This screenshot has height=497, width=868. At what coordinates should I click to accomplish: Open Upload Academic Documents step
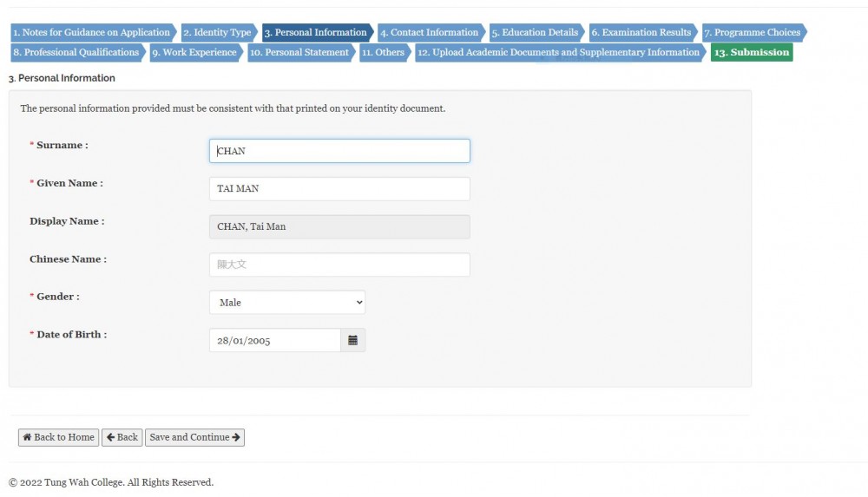coord(560,53)
